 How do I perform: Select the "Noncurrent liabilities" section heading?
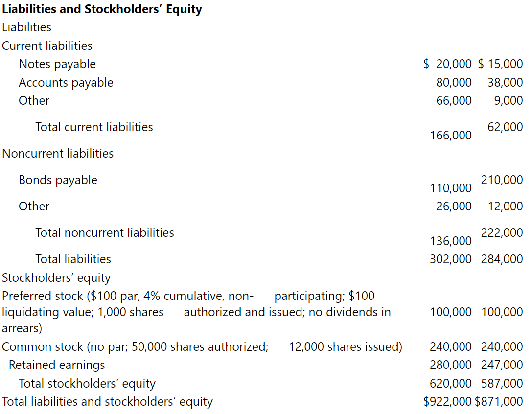coord(58,154)
